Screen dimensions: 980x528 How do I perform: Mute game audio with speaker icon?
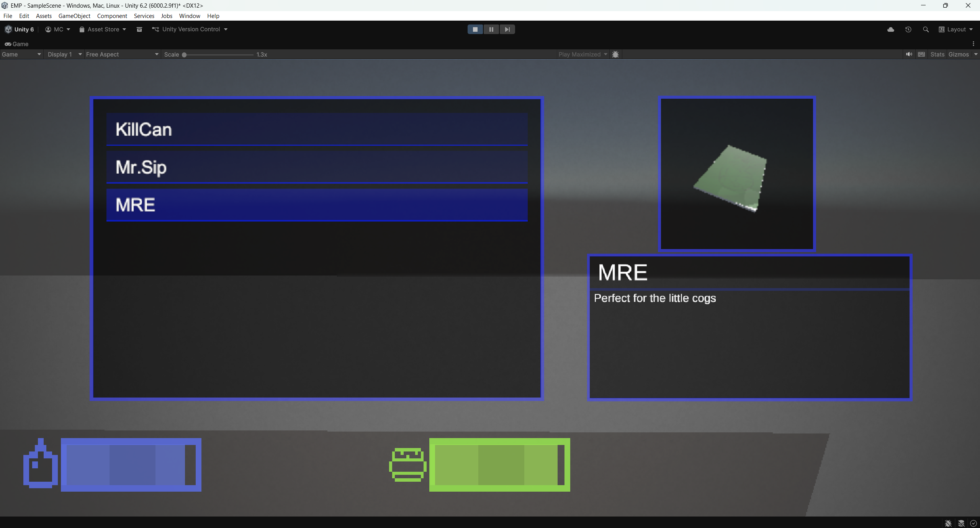click(x=909, y=54)
